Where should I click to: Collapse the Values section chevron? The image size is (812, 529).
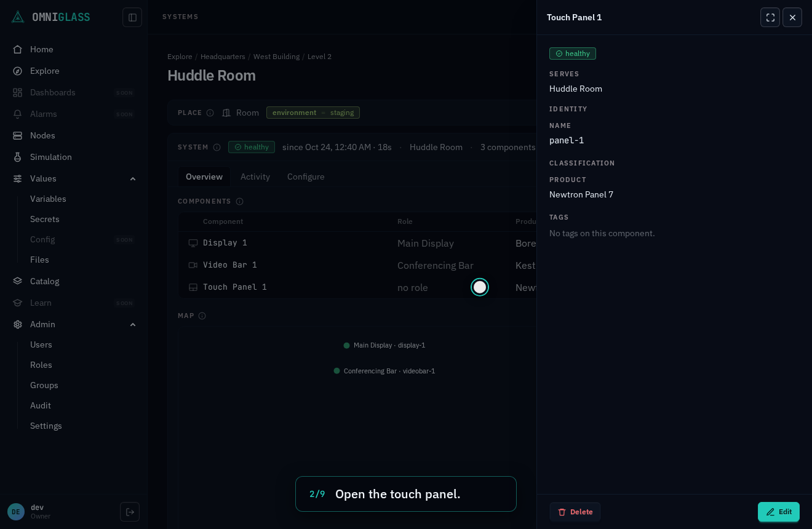(133, 178)
